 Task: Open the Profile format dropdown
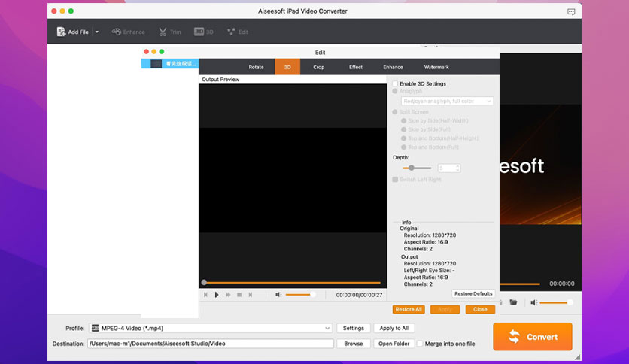[211, 329]
